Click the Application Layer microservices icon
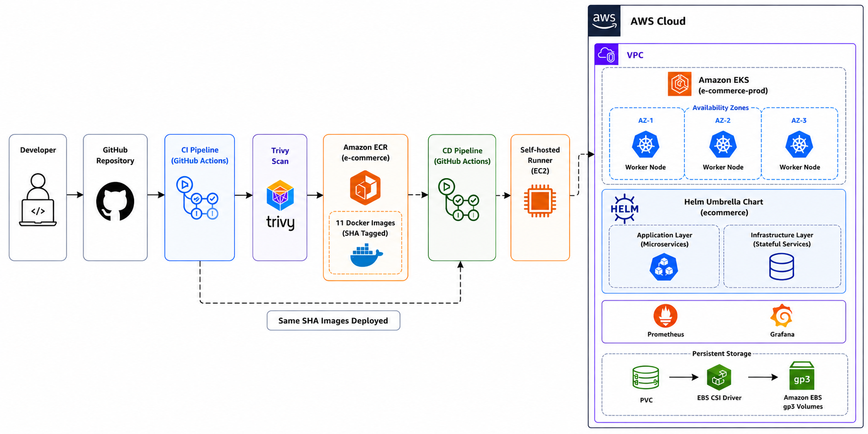 [x=663, y=267]
